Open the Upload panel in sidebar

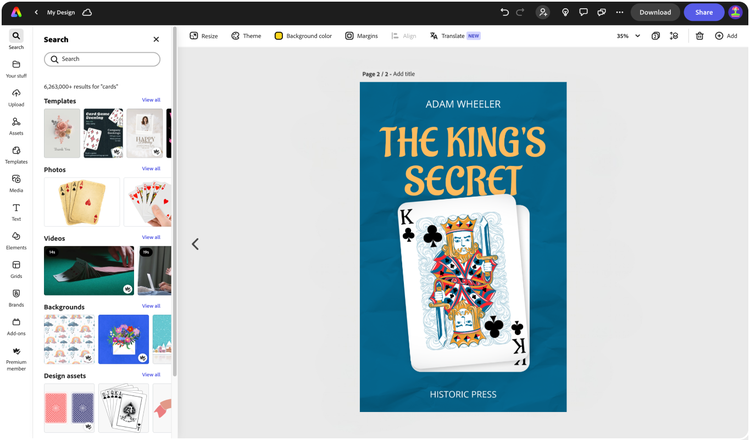coord(16,97)
